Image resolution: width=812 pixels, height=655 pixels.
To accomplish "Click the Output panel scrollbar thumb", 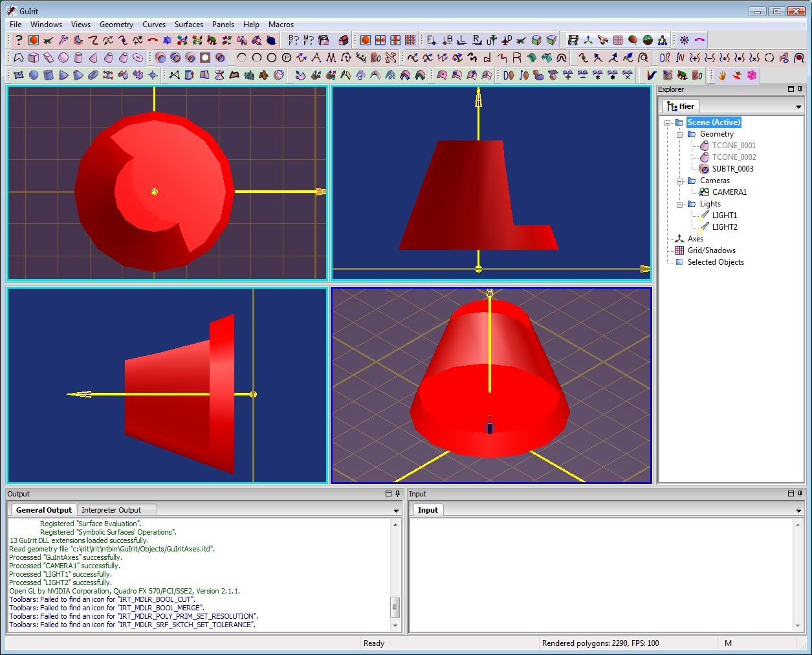I will (395, 607).
